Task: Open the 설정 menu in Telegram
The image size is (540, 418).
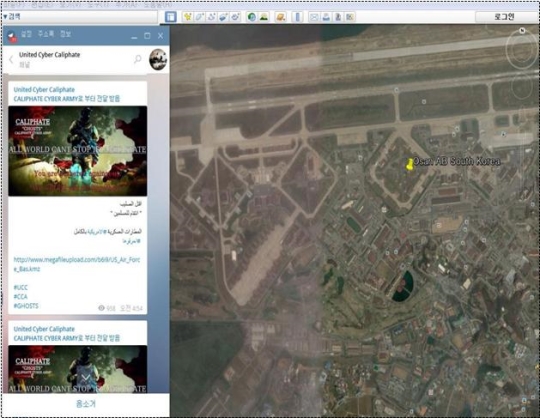Action: point(27,34)
